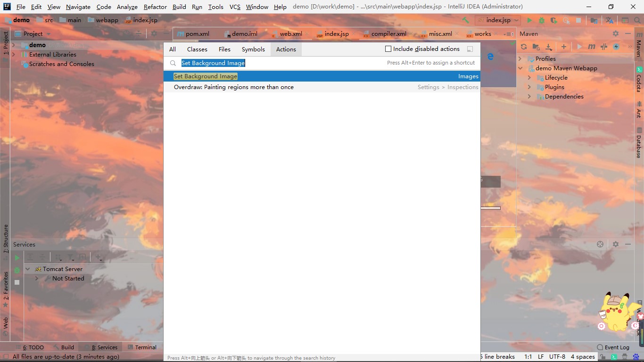
Task: Open Database side tool window
Action: pyautogui.click(x=639, y=142)
